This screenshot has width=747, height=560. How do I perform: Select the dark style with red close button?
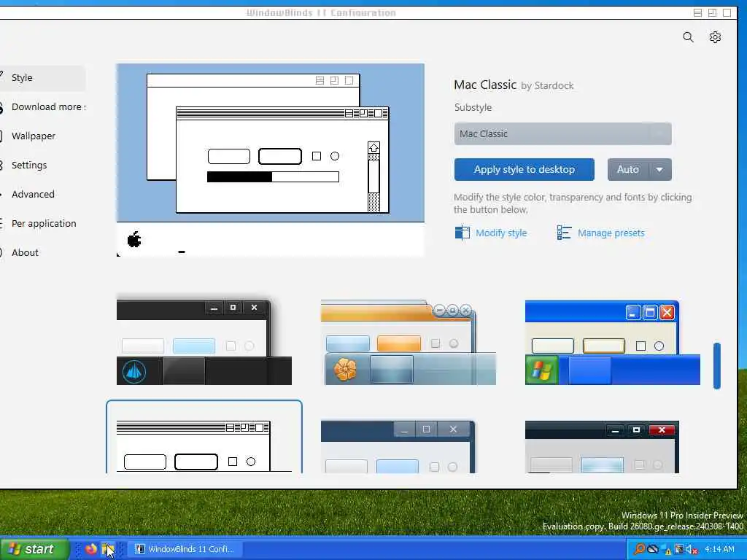602,447
